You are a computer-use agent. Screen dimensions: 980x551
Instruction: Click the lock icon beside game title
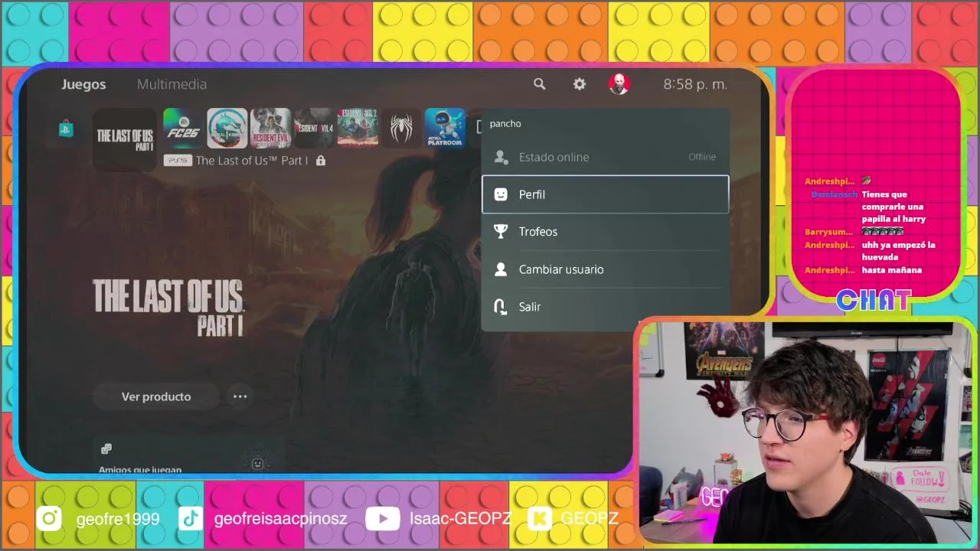[x=321, y=161]
